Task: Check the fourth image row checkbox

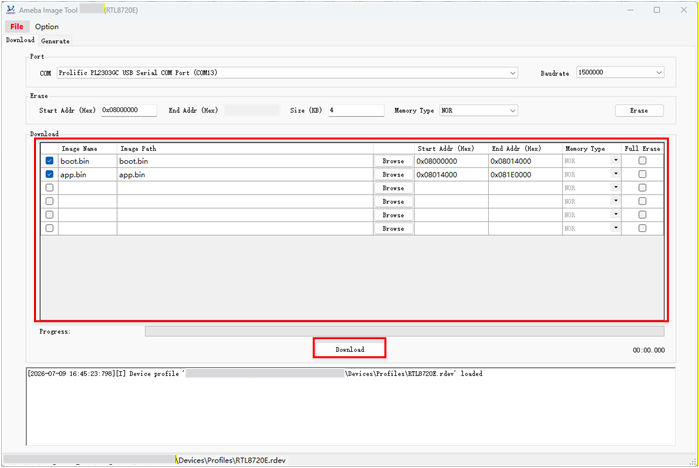Action: click(49, 201)
